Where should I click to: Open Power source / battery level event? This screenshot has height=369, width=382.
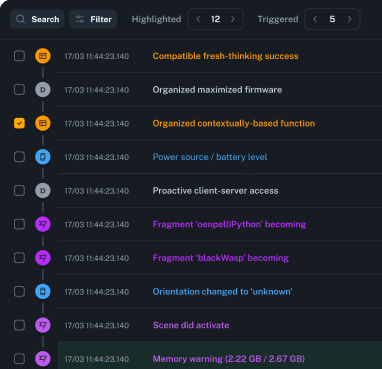point(210,157)
